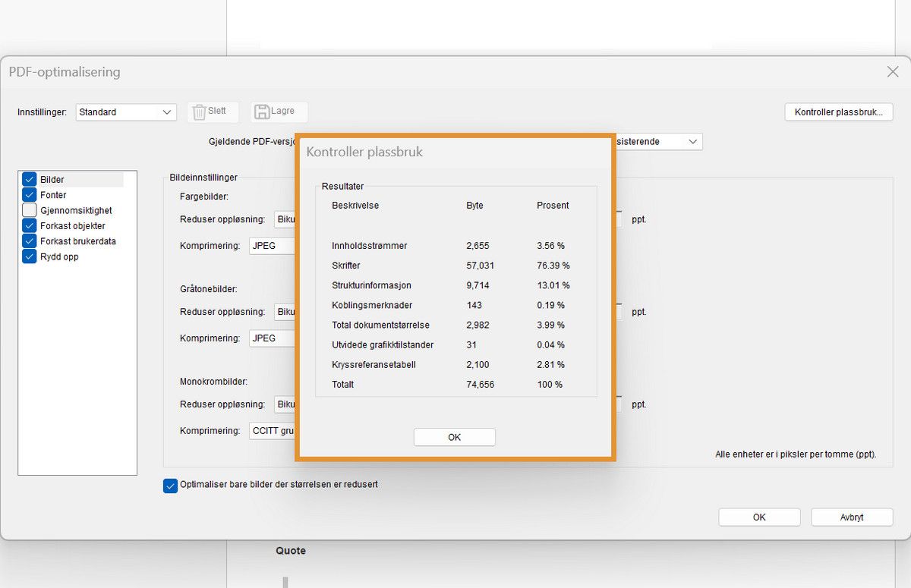
Task: Click the 13.01 % percent value
Action: tap(553, 285)
